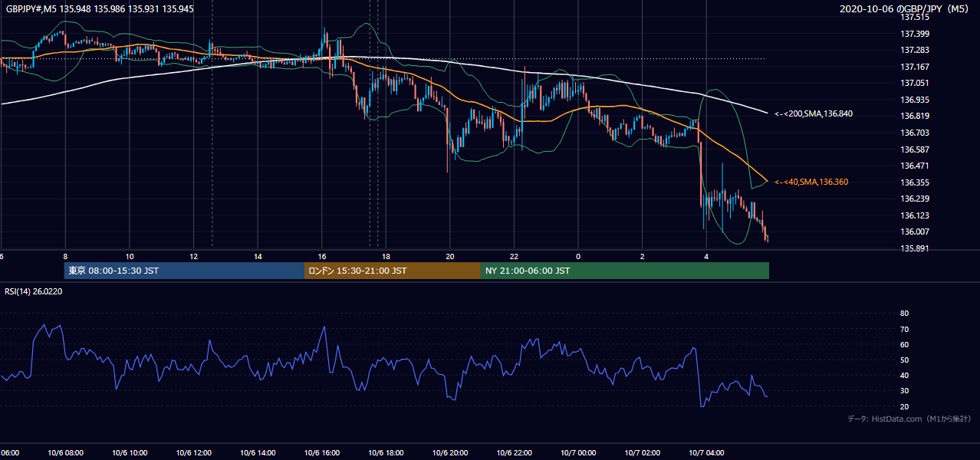
Task: Select the Tokyo session bar 東京 08:00-15:30 JST
Action: 185,271
